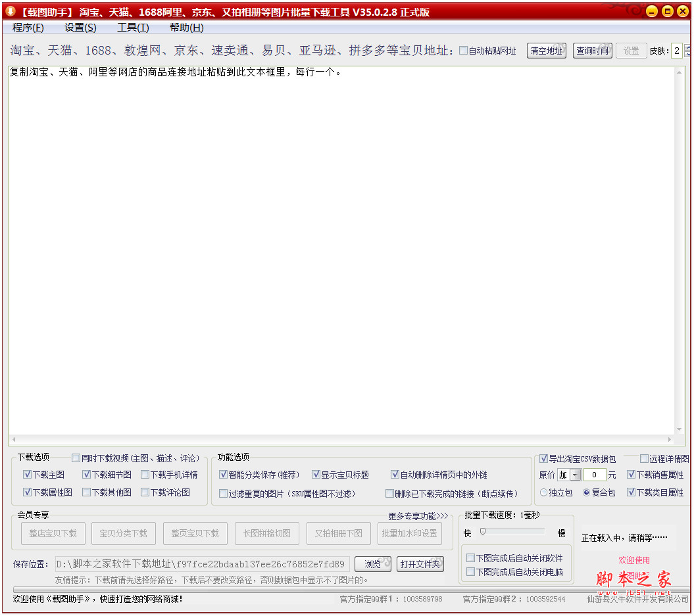Click the 整店宝贝下载 button
This screenshot has width=694, height=616.
point(53,533)
